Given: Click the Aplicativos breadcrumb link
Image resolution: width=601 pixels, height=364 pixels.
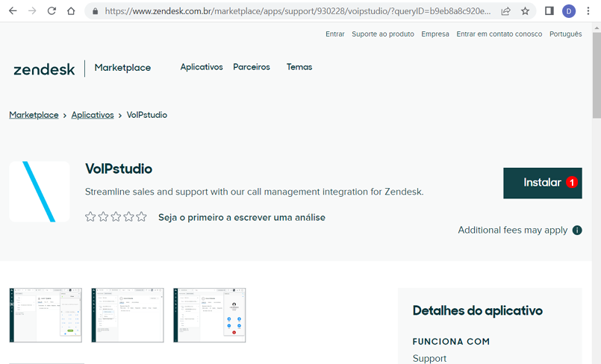Looking at the screenshot, I should [93, 115].
